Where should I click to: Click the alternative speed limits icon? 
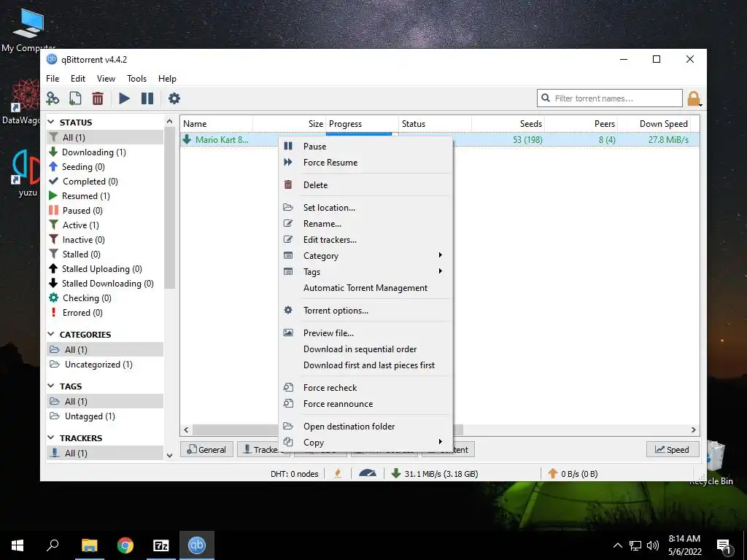[368, 473]
